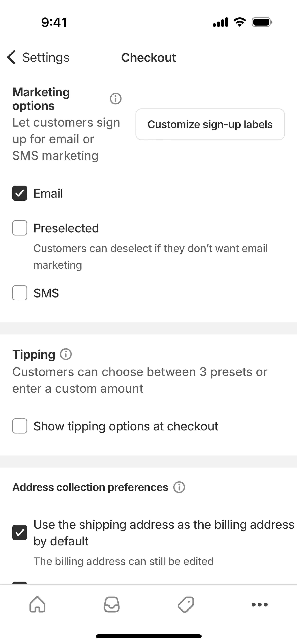The width and height of the screenshot is (297, 644).
Task: Uncheck shipping address as billing default
Action: [x=20, y=532]
